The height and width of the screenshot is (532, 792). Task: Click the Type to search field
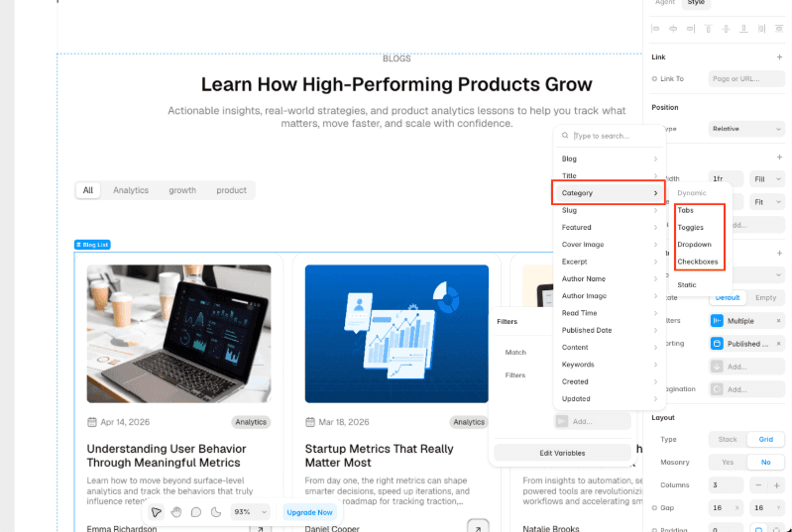tap(610, 136)
